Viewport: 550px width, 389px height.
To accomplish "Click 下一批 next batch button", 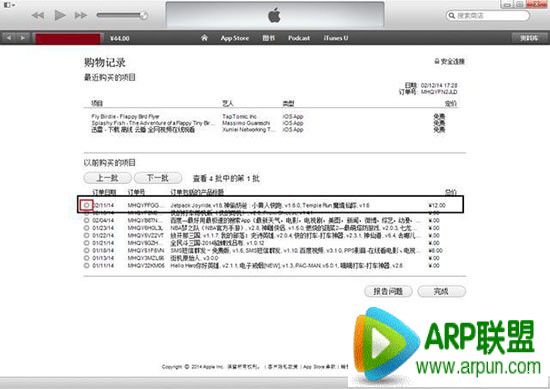I will [158, 178].
